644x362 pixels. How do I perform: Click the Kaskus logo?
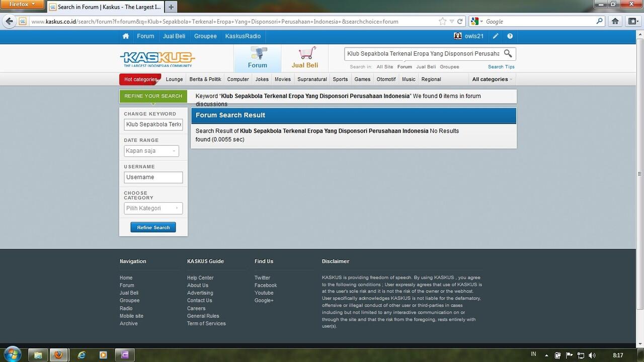tap(157, 59)
